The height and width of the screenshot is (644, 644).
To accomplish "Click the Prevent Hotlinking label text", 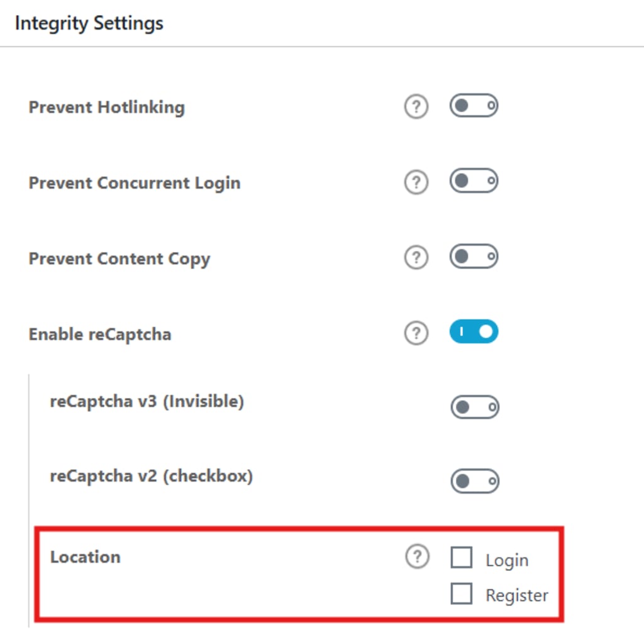I will (107, 108).
